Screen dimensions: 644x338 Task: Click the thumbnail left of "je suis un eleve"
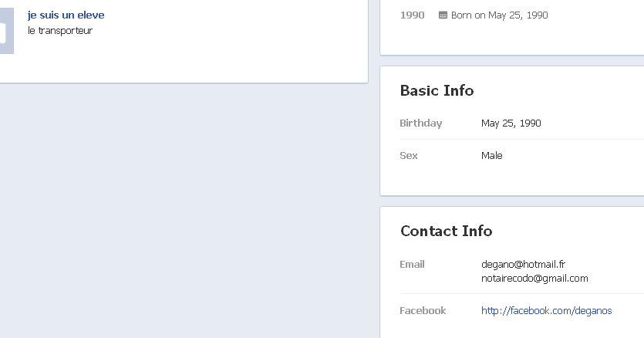[6, 32]
